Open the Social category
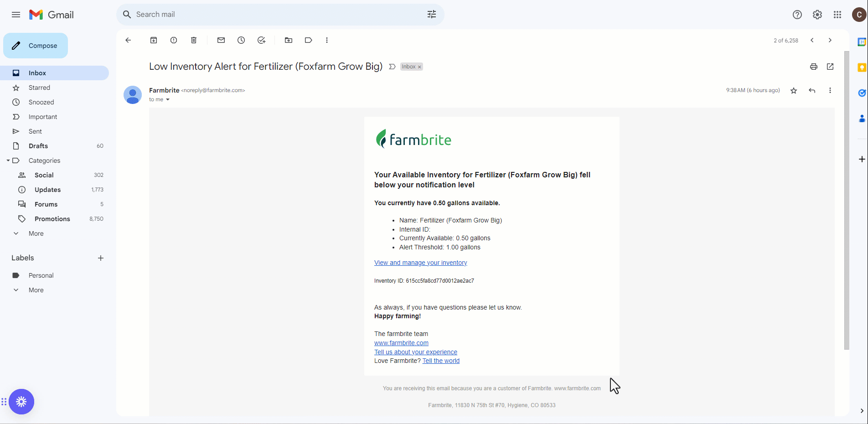Screen dimensions: 868x424 click(x=55, y=175)
